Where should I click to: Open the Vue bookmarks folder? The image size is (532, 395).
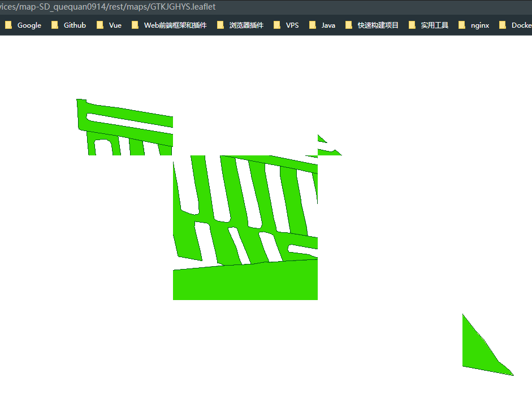(109, 25)
